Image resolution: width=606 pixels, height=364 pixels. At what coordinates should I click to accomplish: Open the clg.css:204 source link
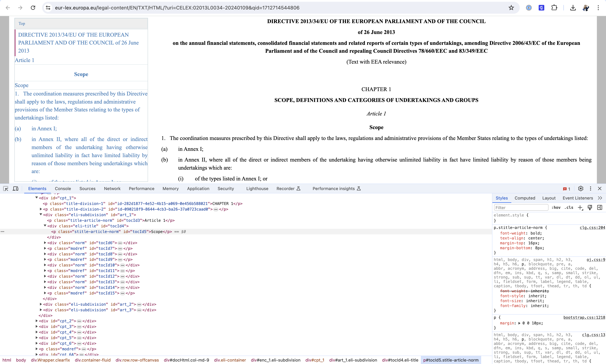point(592,228)
